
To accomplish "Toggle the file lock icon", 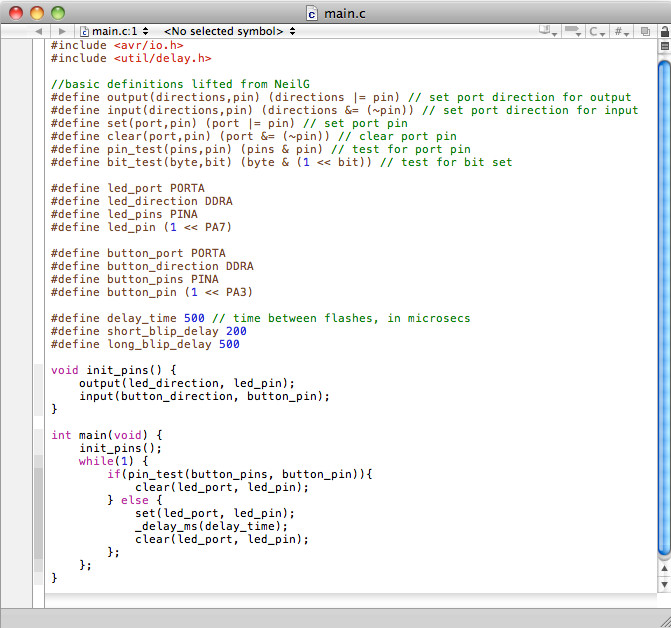I will click(664, 31).
